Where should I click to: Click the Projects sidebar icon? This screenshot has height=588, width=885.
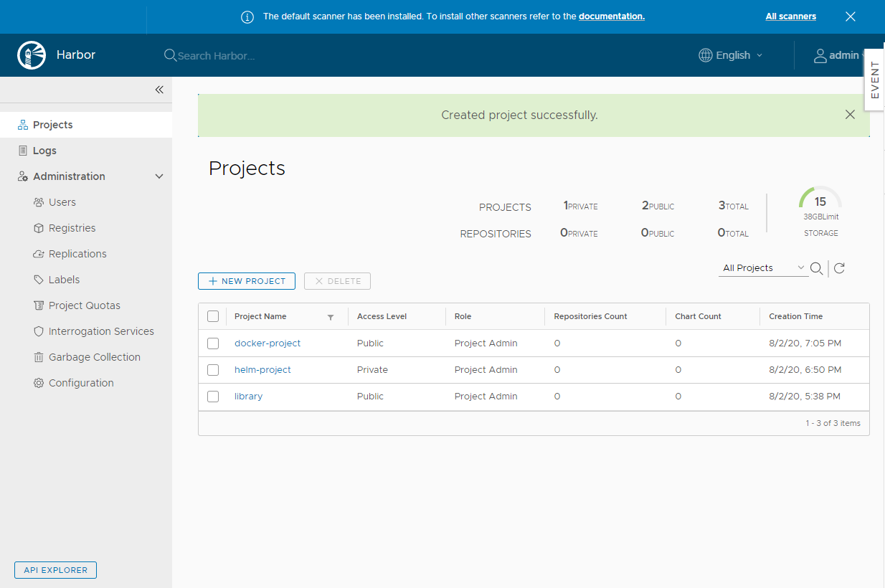23,125
